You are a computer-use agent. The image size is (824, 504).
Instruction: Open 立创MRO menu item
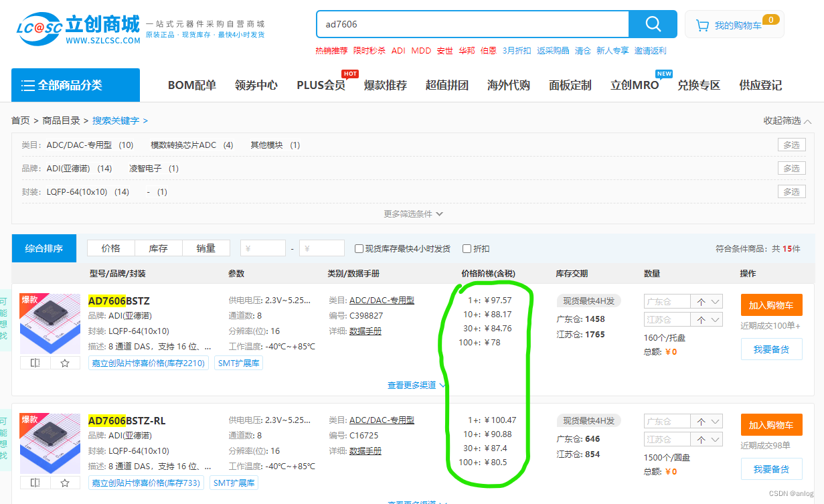635,86
